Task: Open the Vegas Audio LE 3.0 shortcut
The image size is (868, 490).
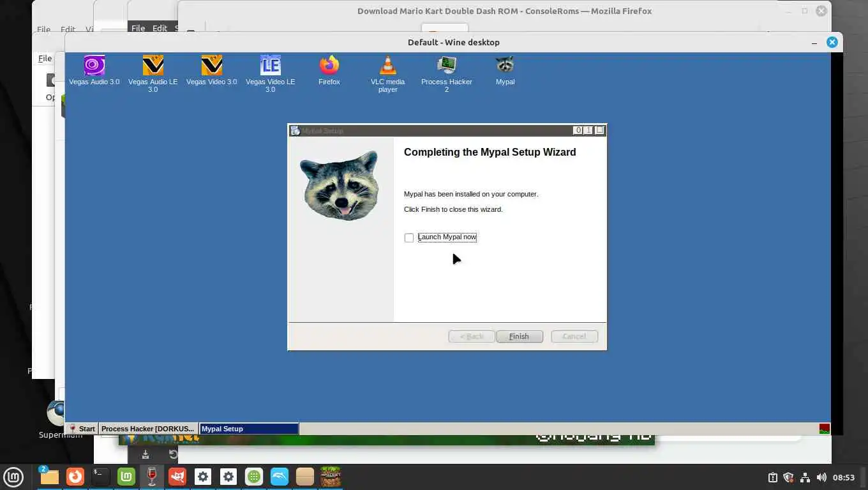Action: point(153,73)
